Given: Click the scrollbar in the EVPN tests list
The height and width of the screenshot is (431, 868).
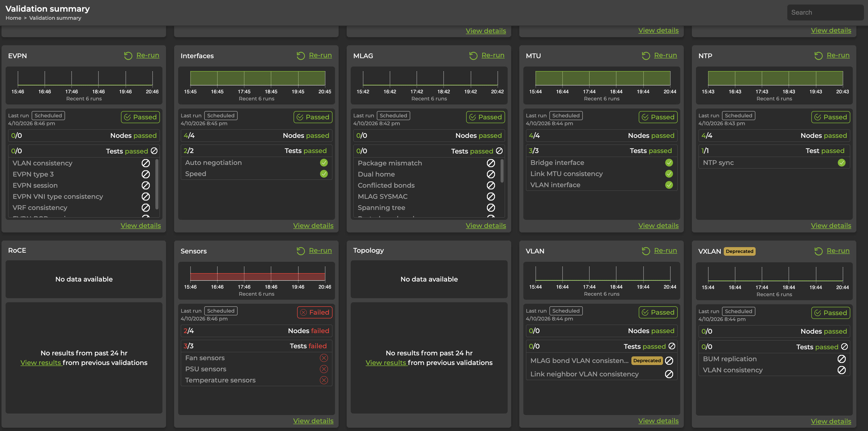Looking at the screenshot, I should coord(157,185).
